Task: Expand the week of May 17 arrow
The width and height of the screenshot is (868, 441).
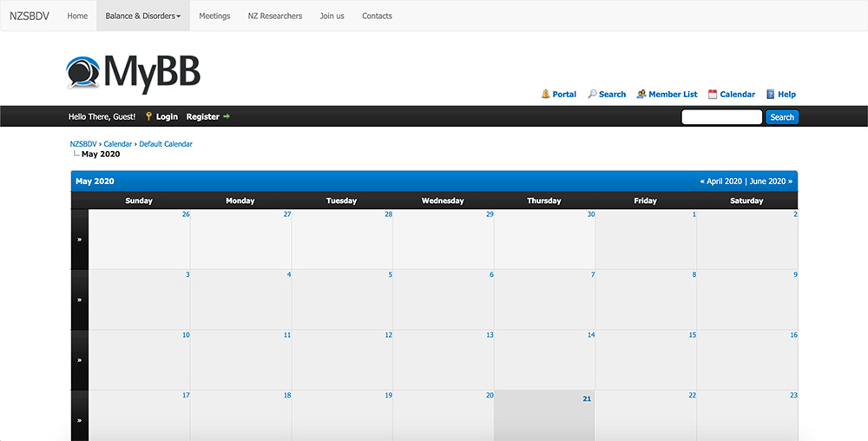Action: (80, 420)
